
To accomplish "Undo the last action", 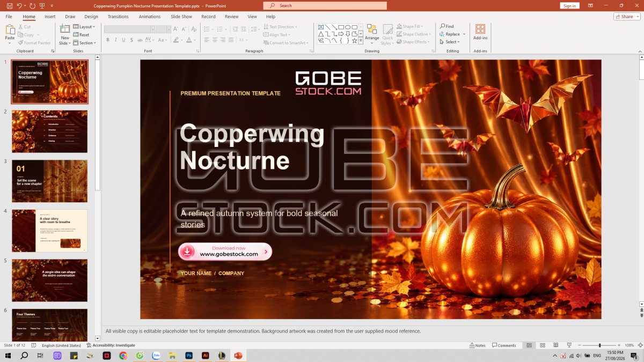I will pyautogui.click(x=19, y=5).
